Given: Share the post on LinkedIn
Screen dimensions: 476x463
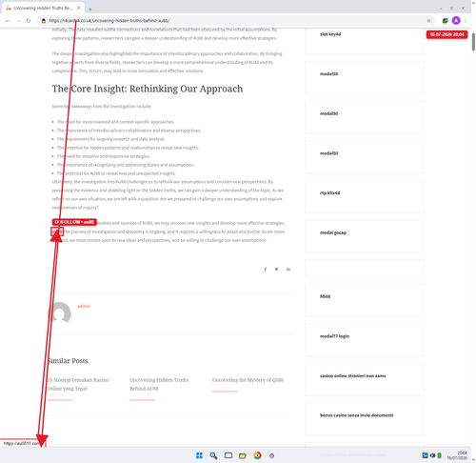Looking at the screenshot, I should coord(288,269).
